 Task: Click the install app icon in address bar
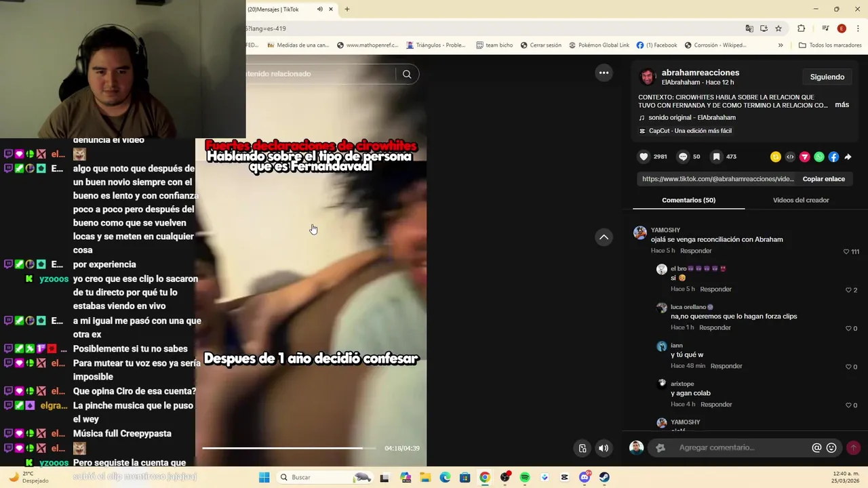pyautogui.click(x=764, y=28)
